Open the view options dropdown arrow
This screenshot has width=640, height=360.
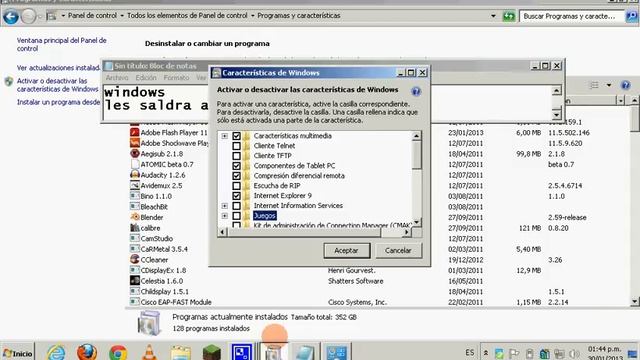pyautogui.click(x=609, y=85)
